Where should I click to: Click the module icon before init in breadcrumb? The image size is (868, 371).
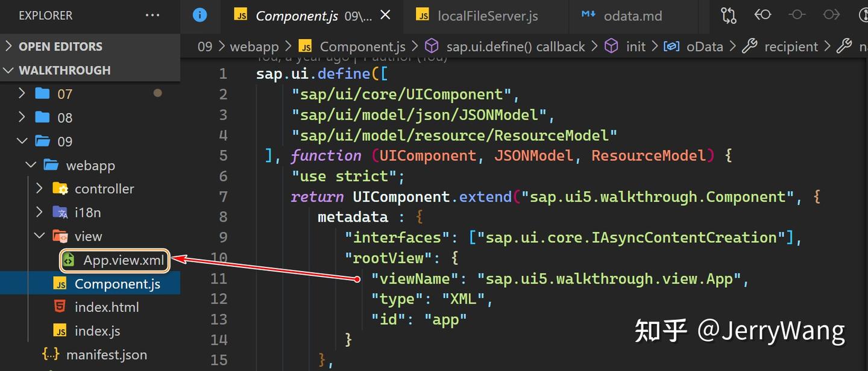(612, 46)
